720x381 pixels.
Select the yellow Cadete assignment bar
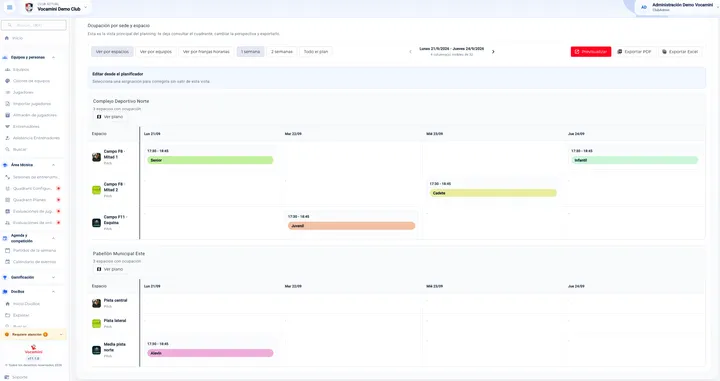(493, 193)
